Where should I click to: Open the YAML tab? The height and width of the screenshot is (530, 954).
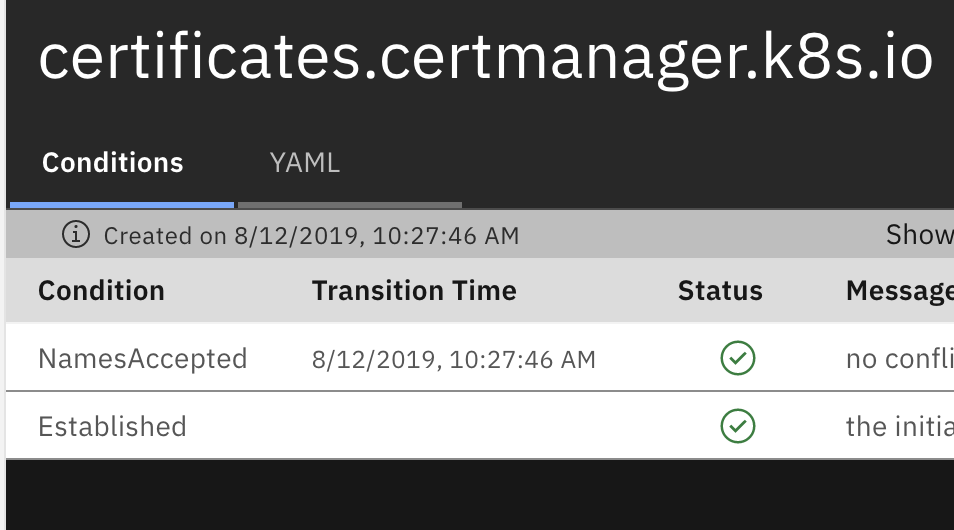pyautogui.click(x=305, y=163)
